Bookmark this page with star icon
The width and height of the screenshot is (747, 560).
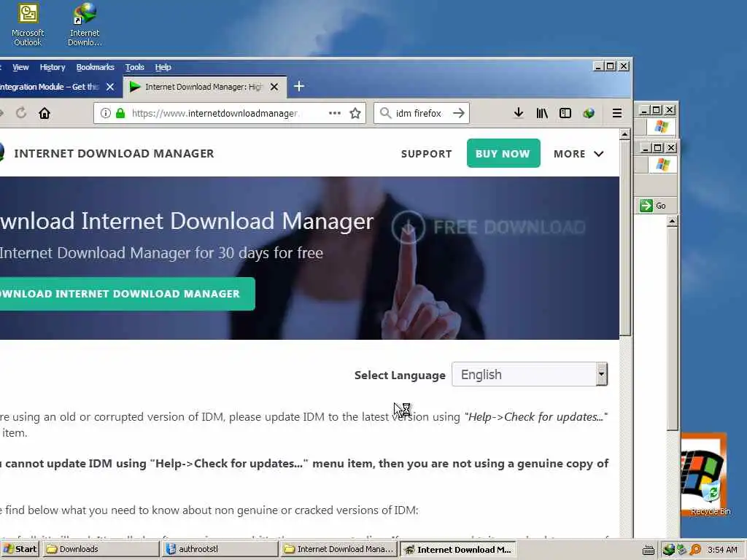pos(355,113)
